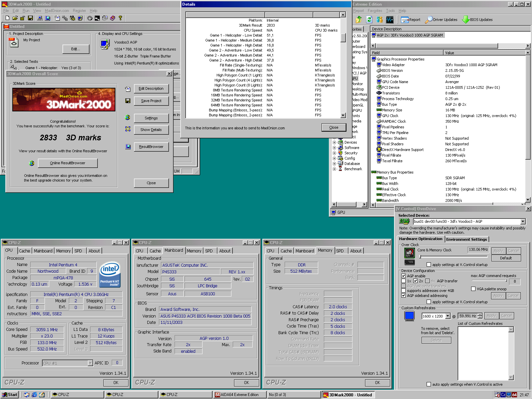Click the Online ResultBrowser button

click(x=67, y=163)
